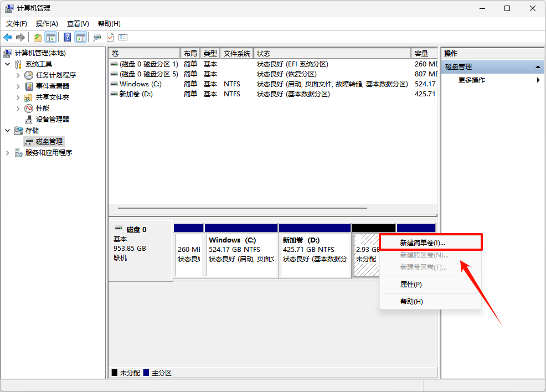Toggle Show/Hide Console Tree toolbar icon

(51, 37)
